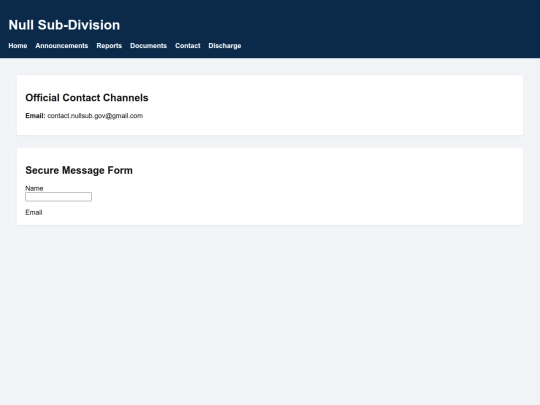Click the Contact nav link
540x405 pixels.
tap(188, 46)
